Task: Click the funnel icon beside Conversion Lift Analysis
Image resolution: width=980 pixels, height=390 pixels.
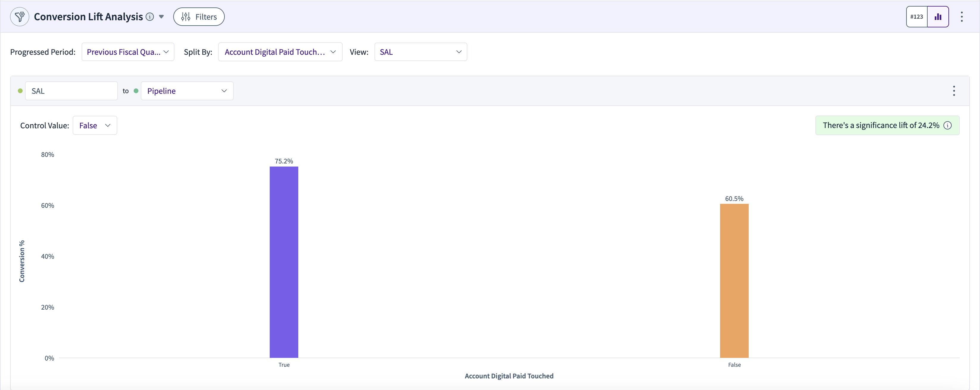Action: (19, 17)
